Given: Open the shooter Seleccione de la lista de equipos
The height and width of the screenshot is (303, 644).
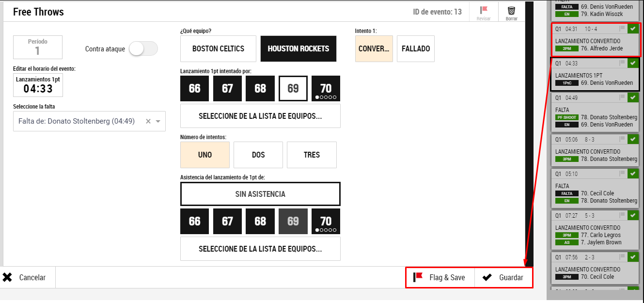Looking at the screenshot, I should 260,116.
